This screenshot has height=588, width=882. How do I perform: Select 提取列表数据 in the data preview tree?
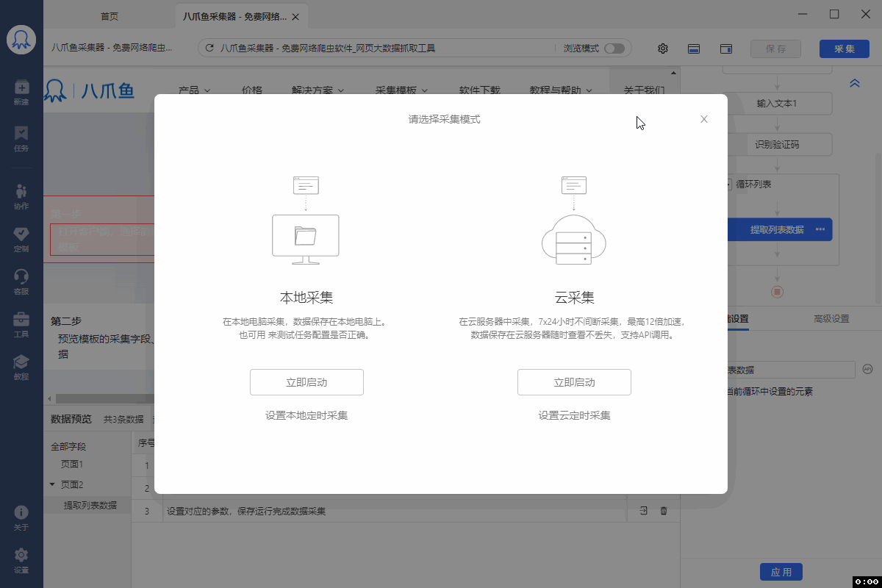pos(90,505)
